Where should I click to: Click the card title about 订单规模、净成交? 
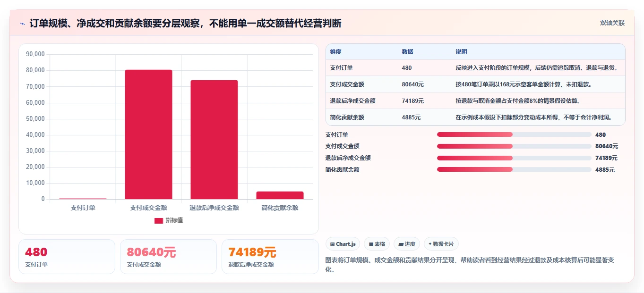point(185,24)
